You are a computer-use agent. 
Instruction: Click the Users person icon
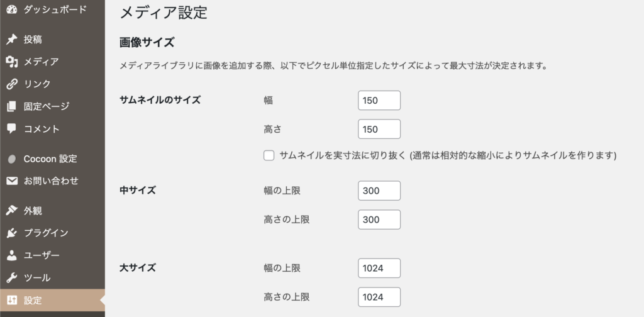click(11, 255)
